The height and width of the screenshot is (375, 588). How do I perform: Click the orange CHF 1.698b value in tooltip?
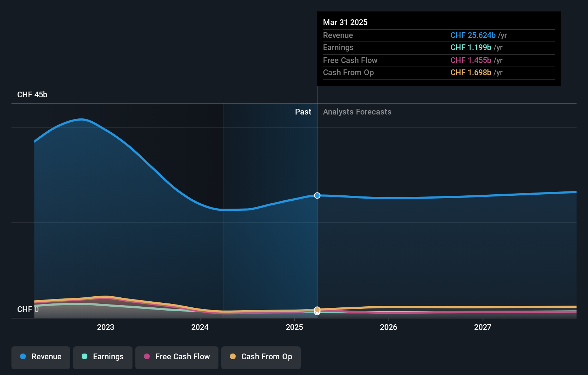pos(471,73)
